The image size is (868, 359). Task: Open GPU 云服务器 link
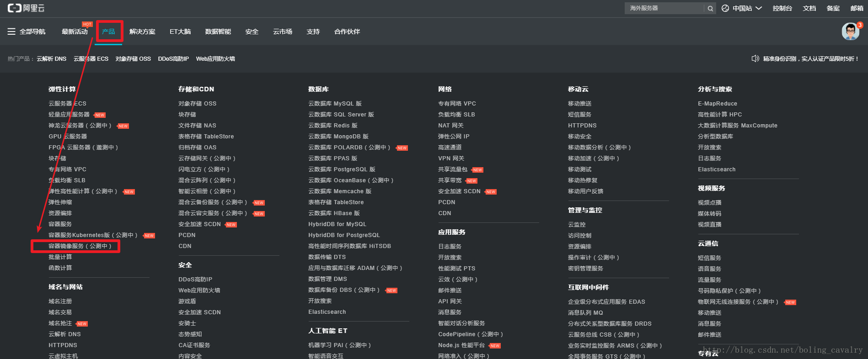pyautogui.click(x=68, y=137)
